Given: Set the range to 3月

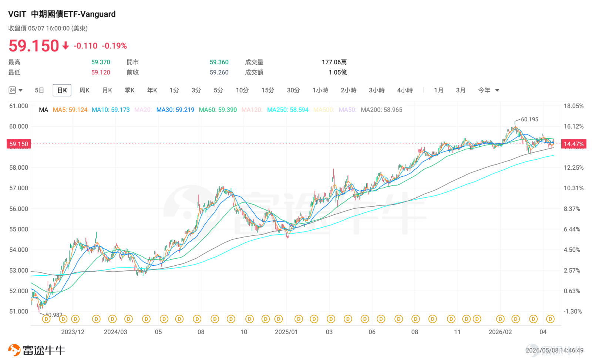Looking at the screenshot, I should (x=461, y=90).
